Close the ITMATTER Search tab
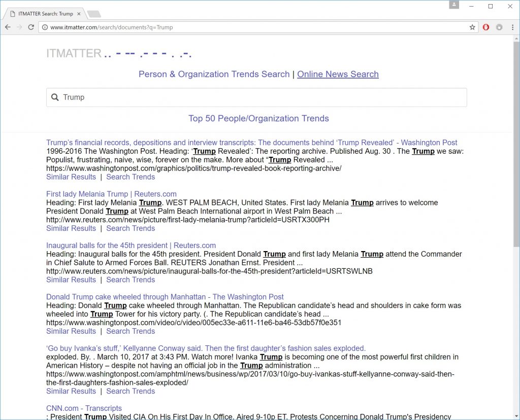Screen dimensions: 520x420 [x=79, y=14]
